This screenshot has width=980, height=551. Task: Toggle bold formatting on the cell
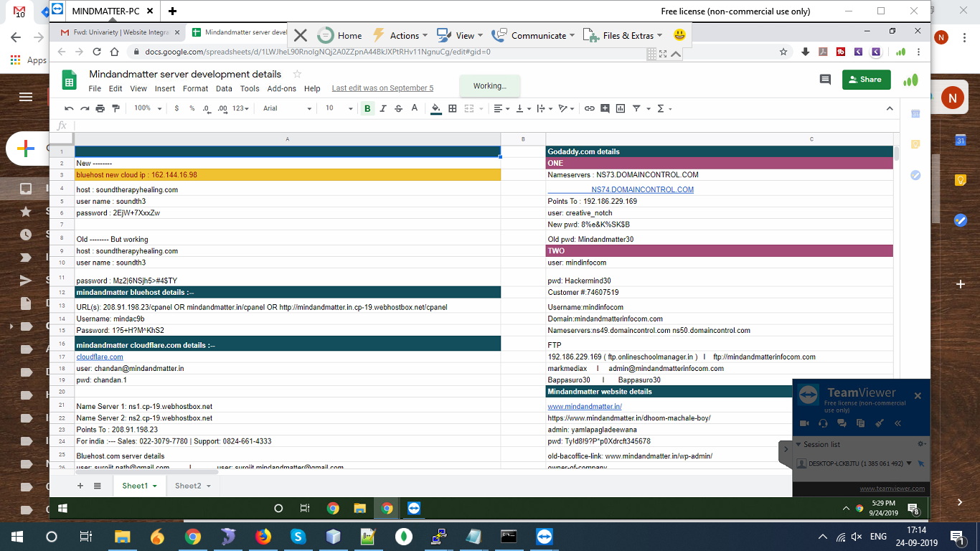pos(367,108)
